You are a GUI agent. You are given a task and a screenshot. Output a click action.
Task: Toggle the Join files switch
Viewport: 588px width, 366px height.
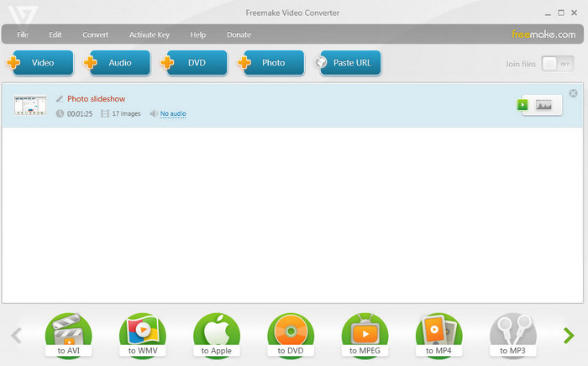click(558, 64)
